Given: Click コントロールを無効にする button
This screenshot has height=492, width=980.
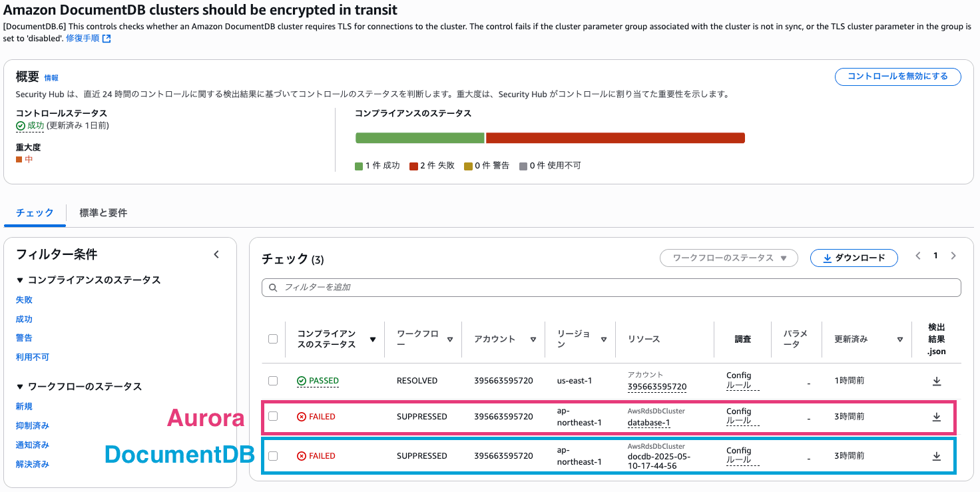Looking at the screenshot, I should [898, 77].
